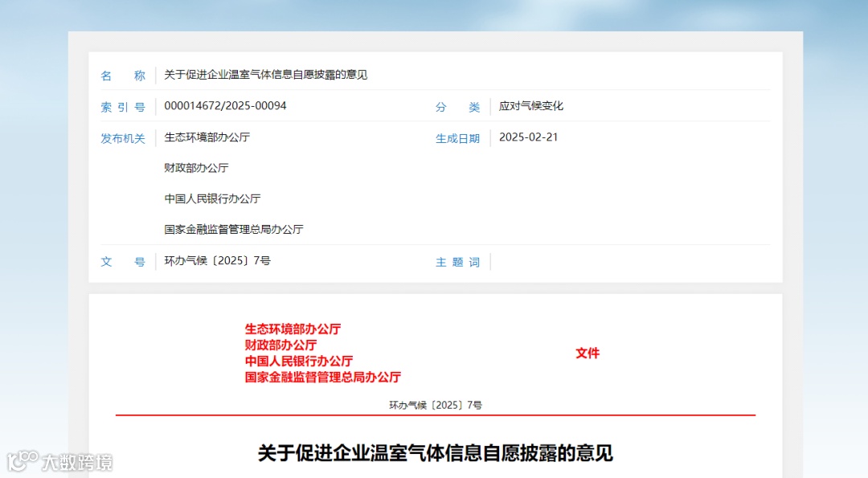Screen dimensions: 868x478
Task: Click the 生成日期 field label
Action: click(458, 138)
